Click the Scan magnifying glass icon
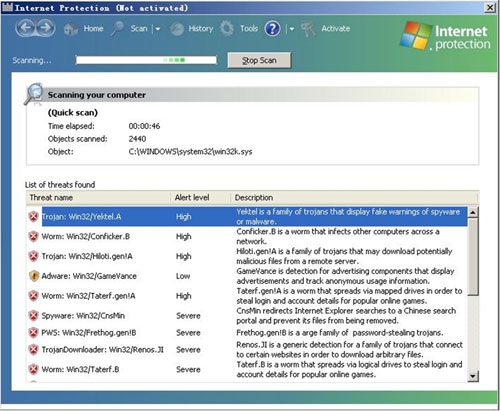The image size is (500, 411). click(x=117, y=29)
